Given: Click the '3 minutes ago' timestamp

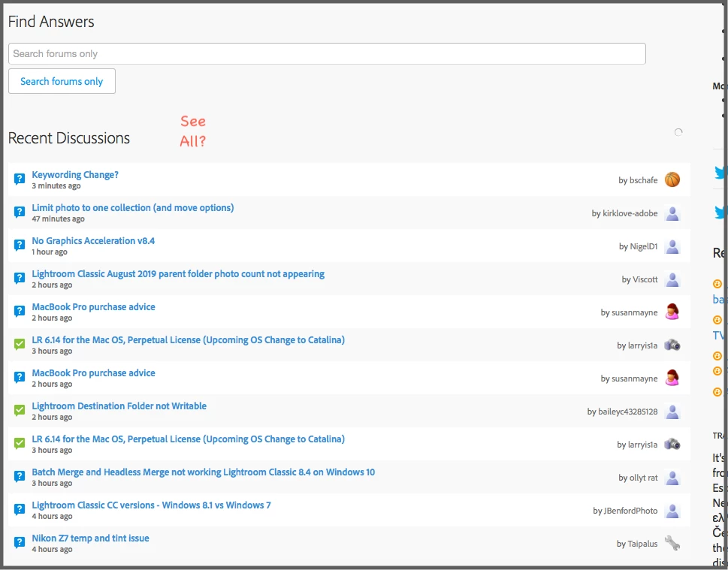Looking at the screenshot, I should point(56,185).
